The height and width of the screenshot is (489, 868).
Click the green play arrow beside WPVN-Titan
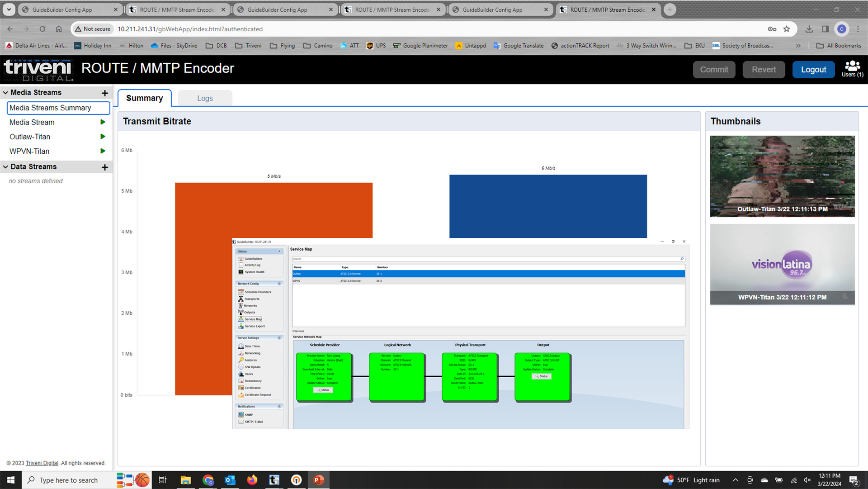click(x=103, y=151)
